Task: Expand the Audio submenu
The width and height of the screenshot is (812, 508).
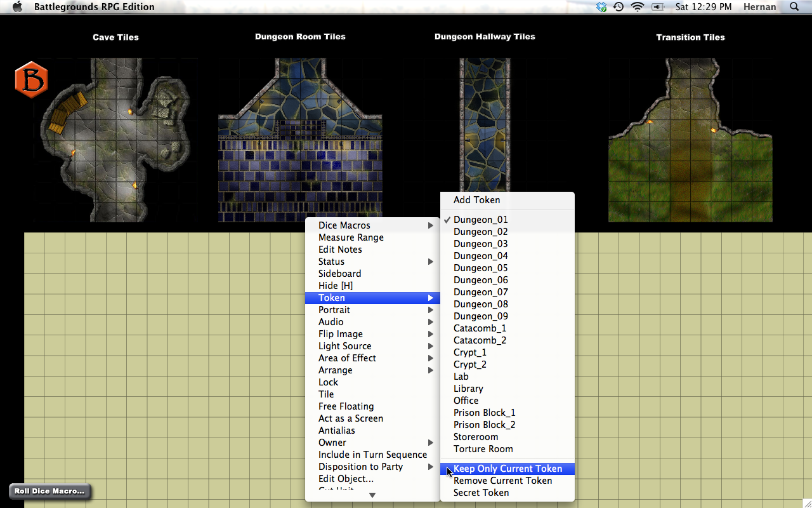Action: [372, 322]
